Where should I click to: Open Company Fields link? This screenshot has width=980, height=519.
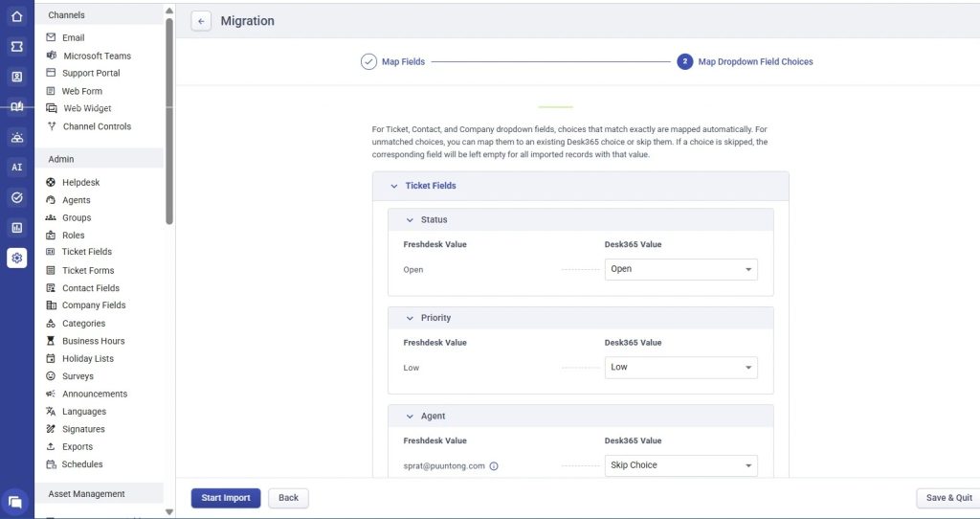coord(94,305)
